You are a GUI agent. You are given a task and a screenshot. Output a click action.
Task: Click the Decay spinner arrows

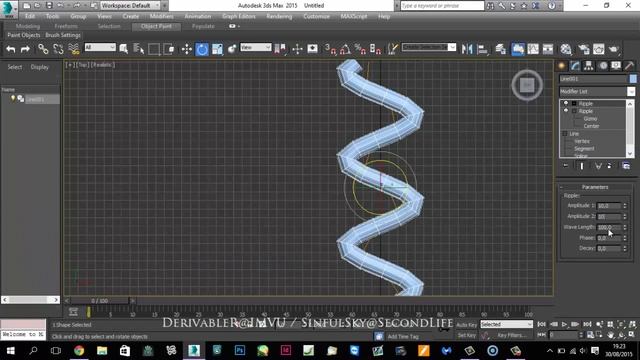[624, 248]
